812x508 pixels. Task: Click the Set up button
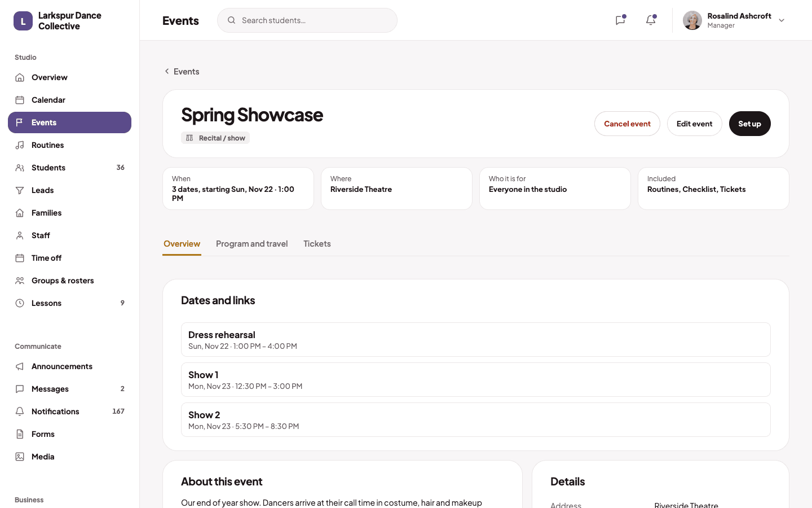click(x=749, y=124)
